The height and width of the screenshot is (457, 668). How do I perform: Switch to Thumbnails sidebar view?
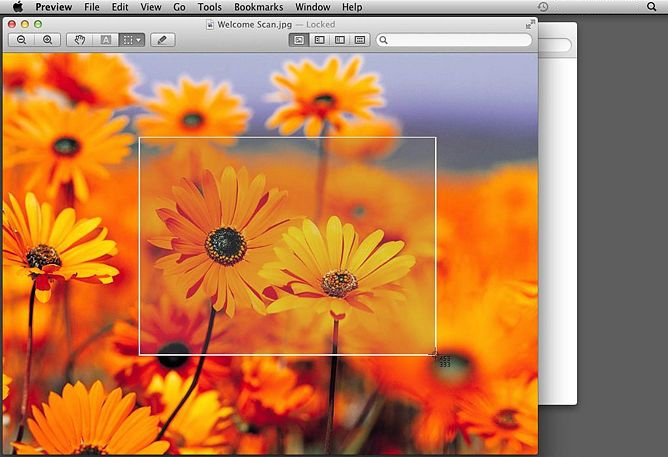click(x=320, y=40)
